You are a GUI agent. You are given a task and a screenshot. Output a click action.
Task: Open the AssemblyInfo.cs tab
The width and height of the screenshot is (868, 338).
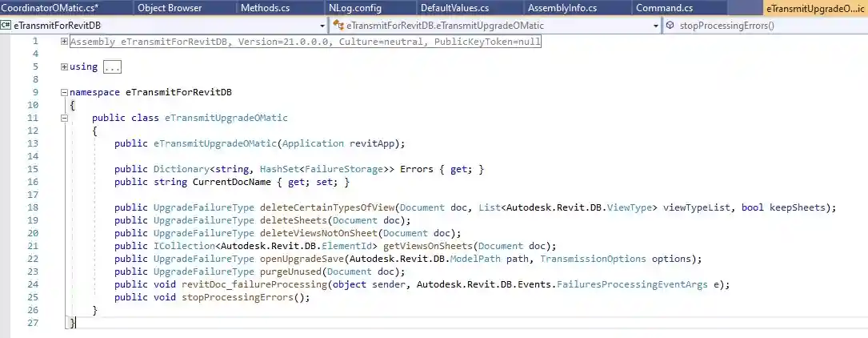[562, 8]
